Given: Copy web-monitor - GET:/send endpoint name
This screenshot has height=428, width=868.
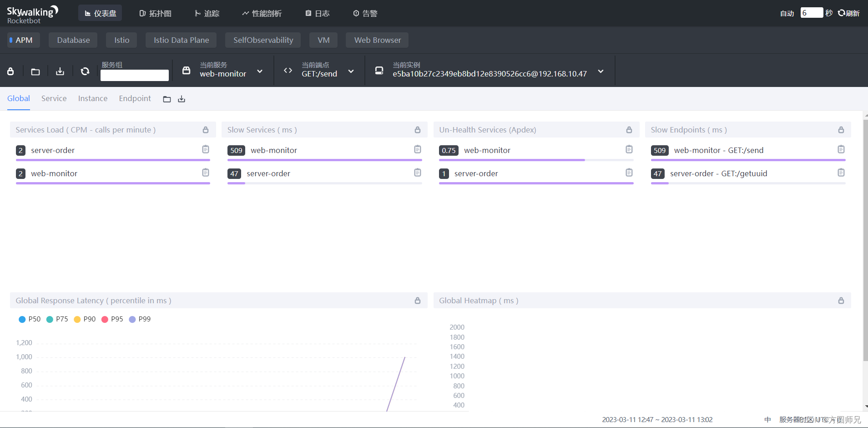Looking at the screenshot, I should coord(841,149).
